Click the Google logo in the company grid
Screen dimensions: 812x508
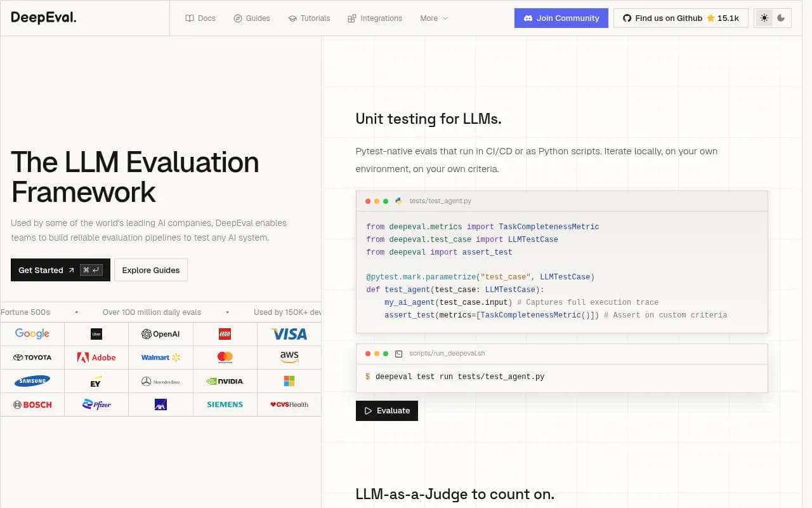click(32, 334)
